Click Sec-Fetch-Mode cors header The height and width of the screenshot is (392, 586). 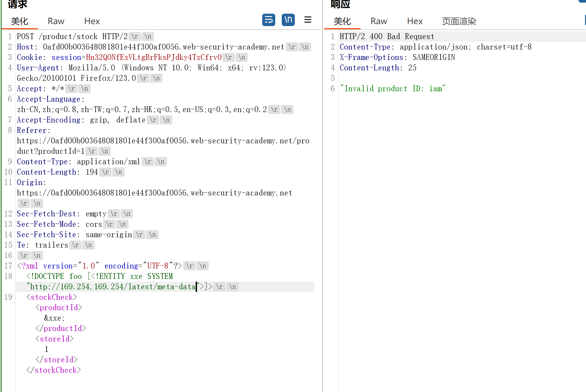pyautogui.click(x=59, y=224)
